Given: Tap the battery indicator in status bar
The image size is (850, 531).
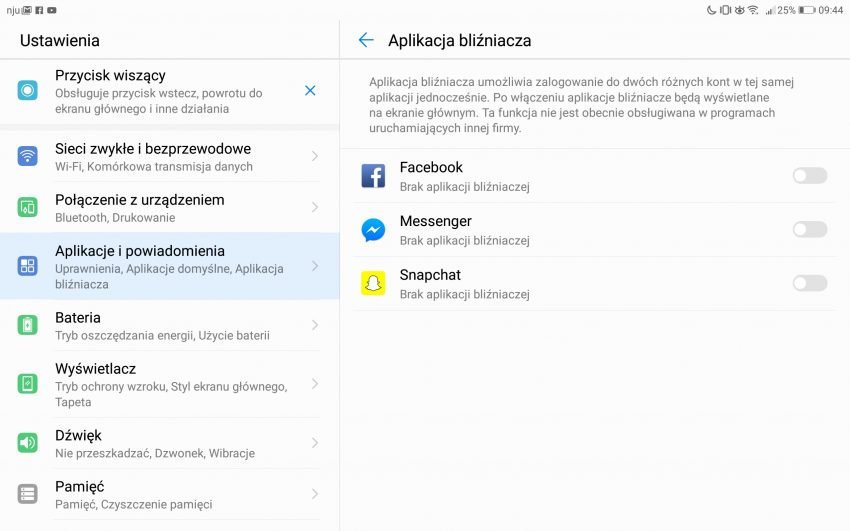Looking at the screenshot, I should pos(807,10).
